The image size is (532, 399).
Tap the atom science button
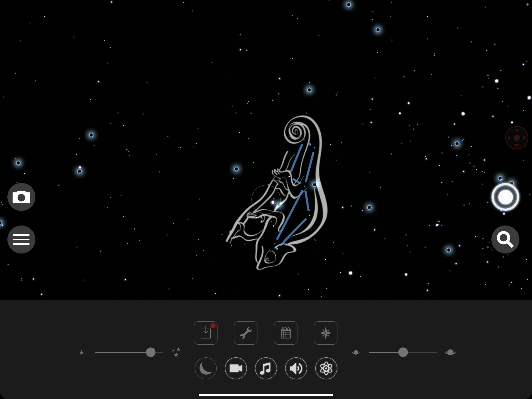(326, 368)
